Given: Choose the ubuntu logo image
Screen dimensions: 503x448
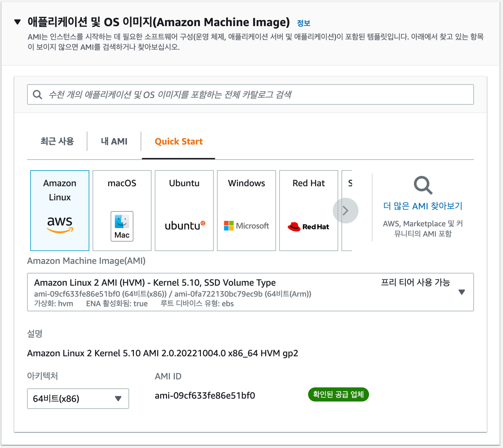Looking at the screenshot, I should 185,225.
